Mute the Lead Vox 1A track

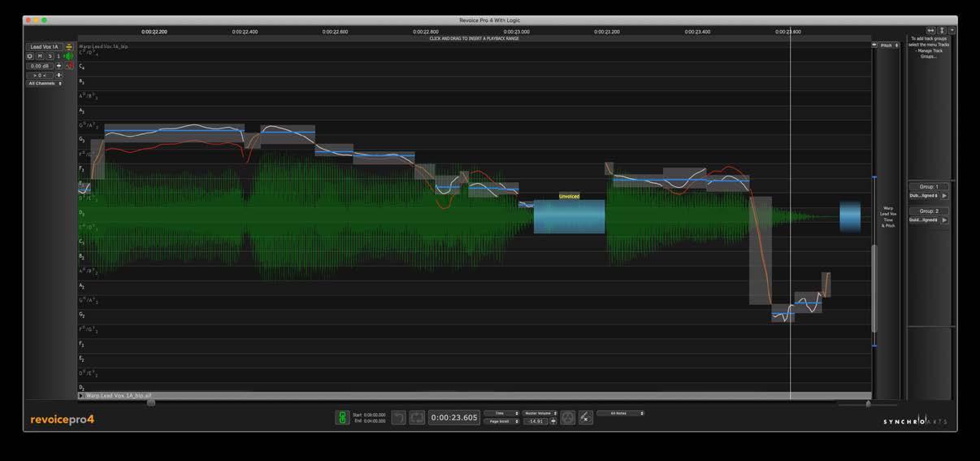[x=40, y=56]
